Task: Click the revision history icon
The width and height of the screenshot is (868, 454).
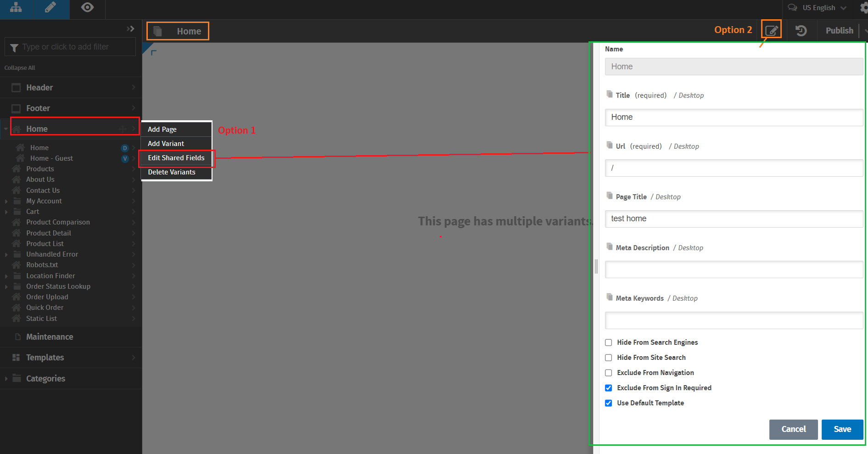Action: click(x=801, y=30)
